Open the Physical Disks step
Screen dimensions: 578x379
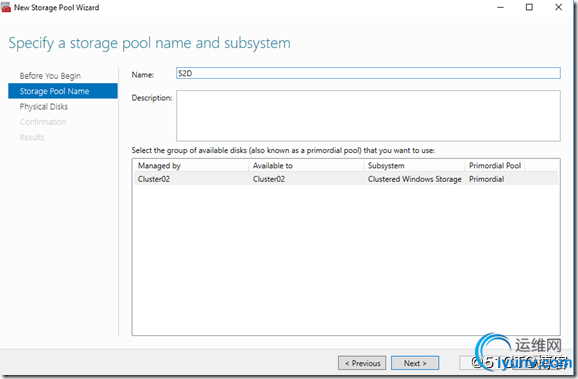44,107
